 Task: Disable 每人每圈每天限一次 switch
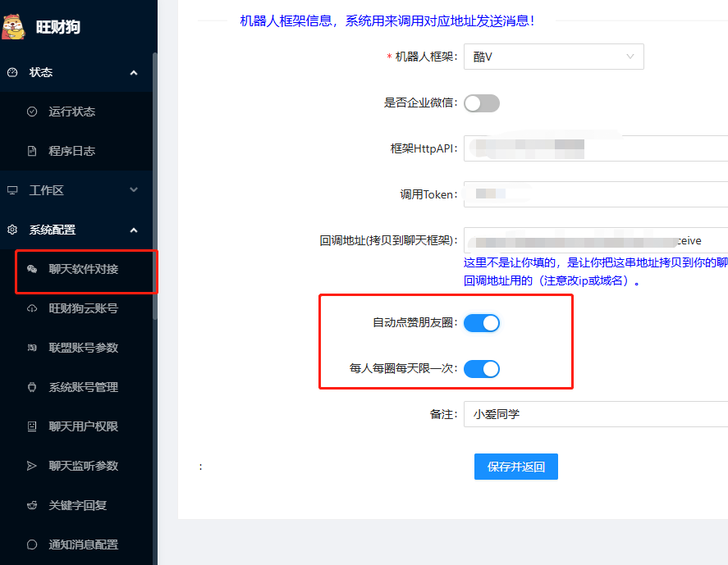(x=482, y=369)
